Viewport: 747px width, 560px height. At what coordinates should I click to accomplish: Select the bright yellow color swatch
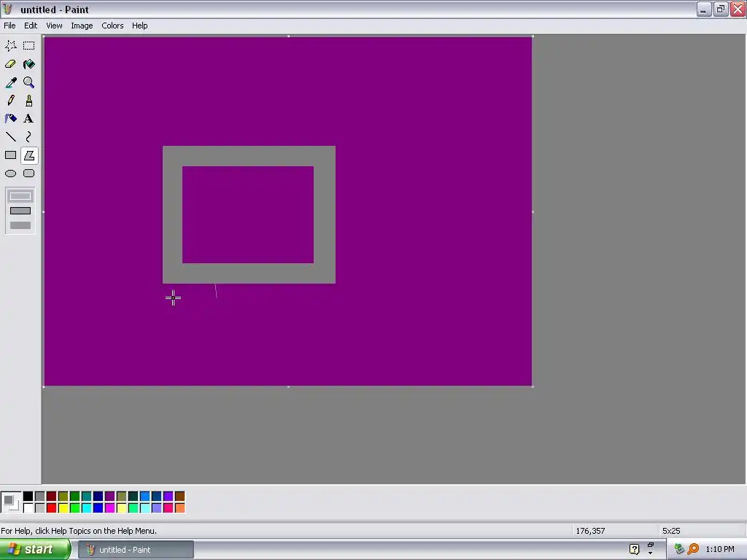(x=63, y=508)
